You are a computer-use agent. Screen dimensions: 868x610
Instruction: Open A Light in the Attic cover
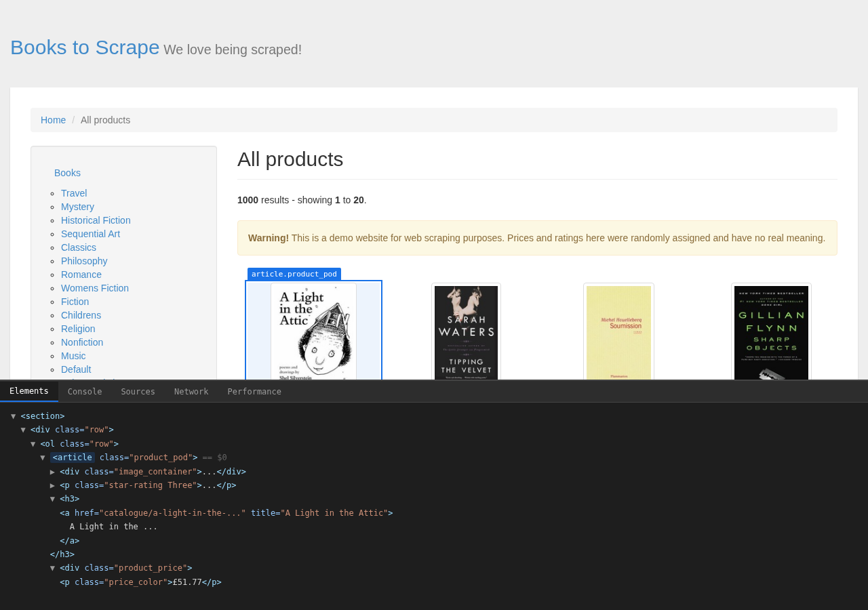(x=313, y=331)
